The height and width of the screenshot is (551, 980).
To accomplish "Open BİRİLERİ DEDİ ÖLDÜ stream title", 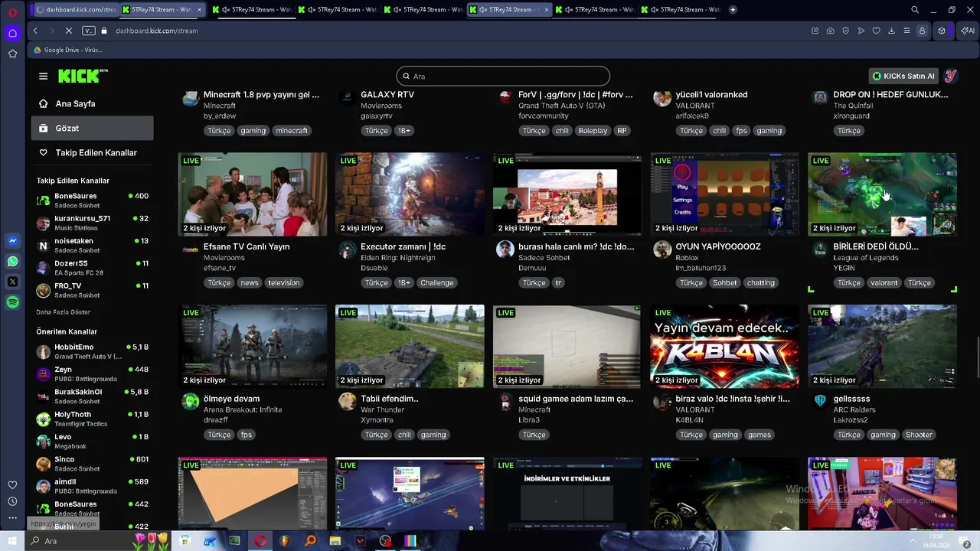I will [875, 246].
